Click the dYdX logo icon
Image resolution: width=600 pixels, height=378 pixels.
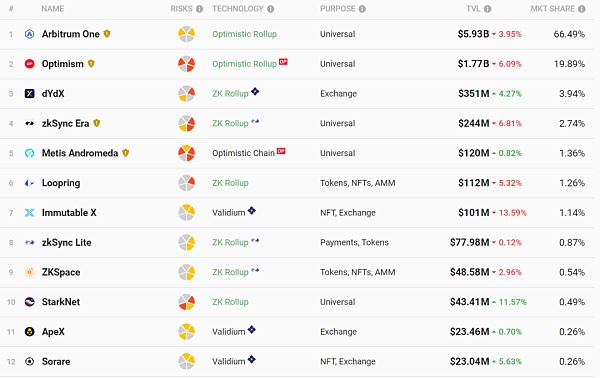pos(29,94)
